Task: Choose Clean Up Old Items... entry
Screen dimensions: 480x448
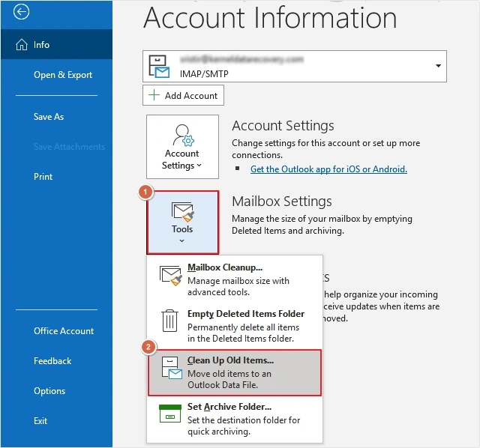Action: [x=235, y=373]
